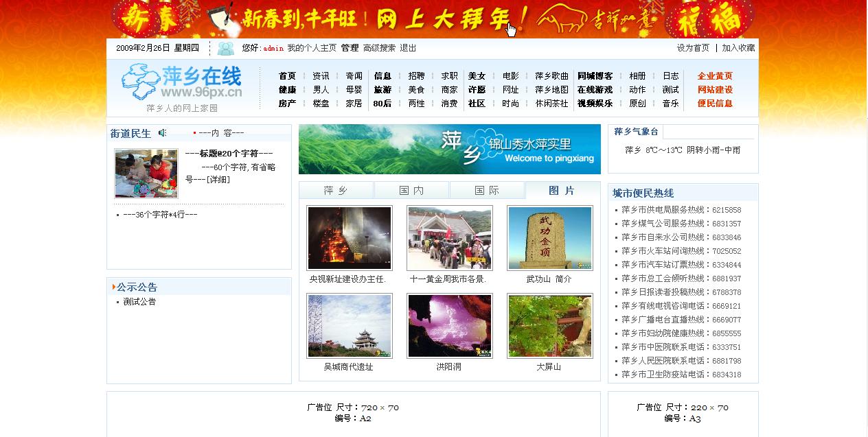Select the 图片 tab

[x=562, y=191]
